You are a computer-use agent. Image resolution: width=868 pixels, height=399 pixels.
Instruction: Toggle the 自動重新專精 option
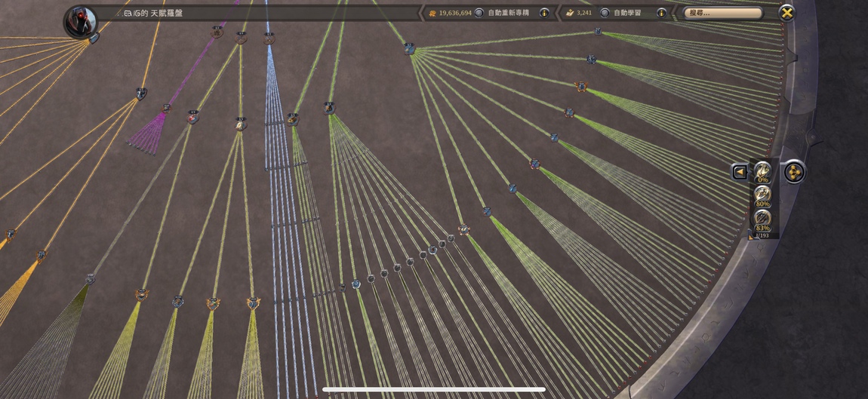(479, 13)
